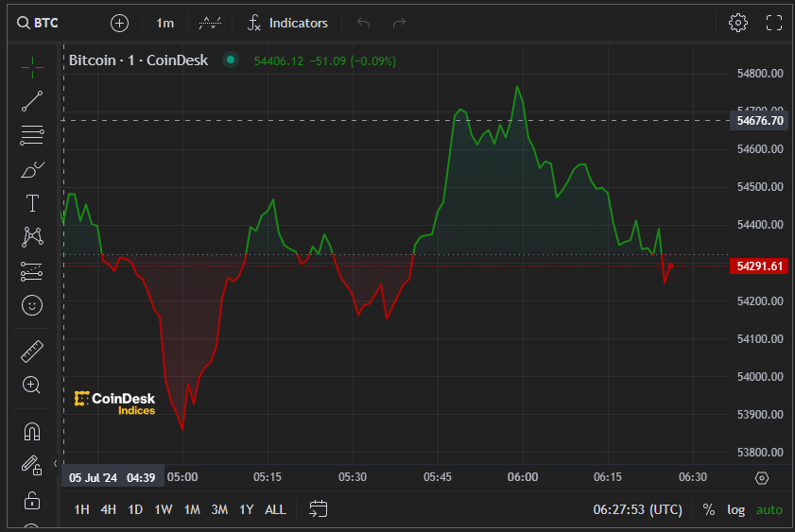Screen dimensions: 795x532
Task: Open time axis settings icon
Action: (x=762, y=478)
